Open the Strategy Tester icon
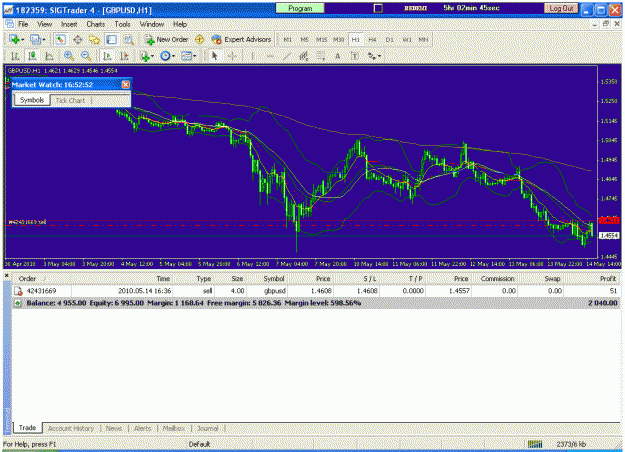The width and height of the screenshot is (625, 452). point(128,39)
